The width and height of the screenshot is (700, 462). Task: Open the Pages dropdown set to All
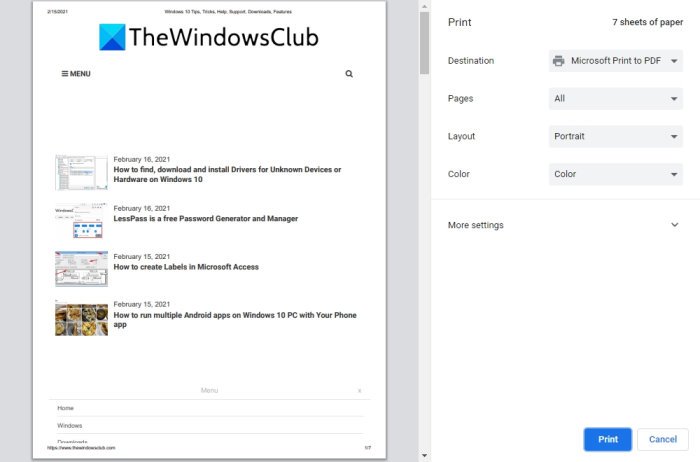pos(615,99)
